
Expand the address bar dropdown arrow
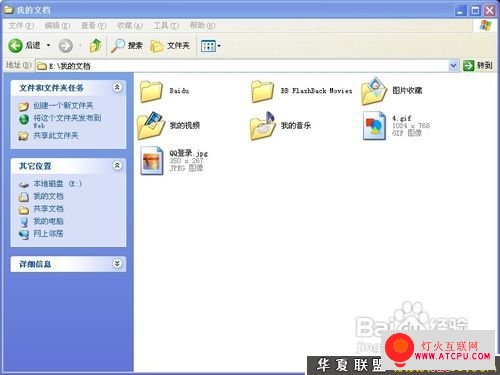pos(453,66)
